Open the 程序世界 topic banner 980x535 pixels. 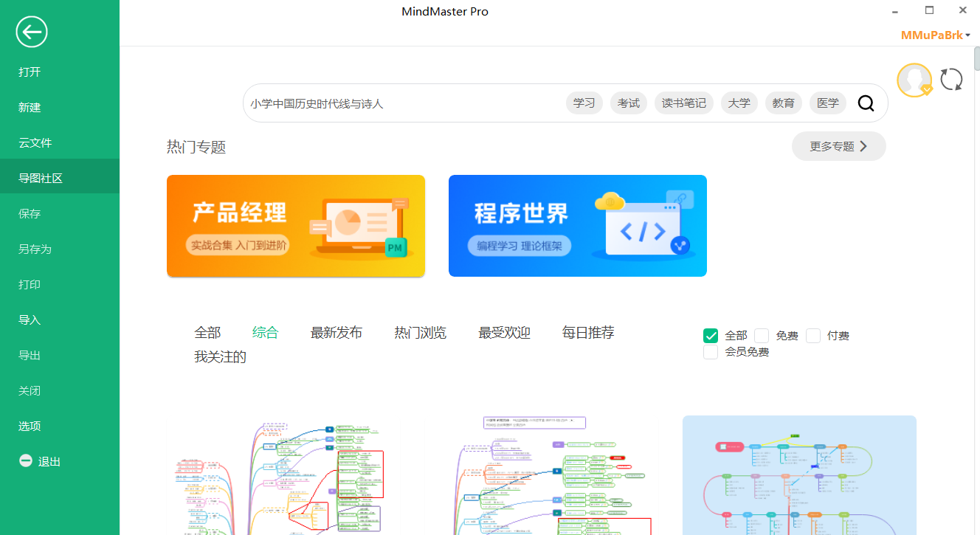tap(577, 226)
